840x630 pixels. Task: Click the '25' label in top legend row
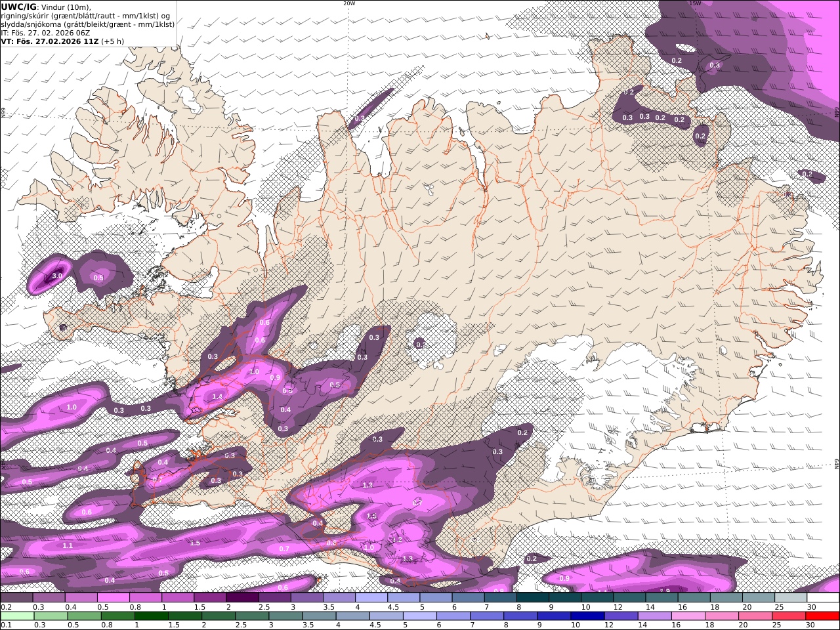[780, 607]
